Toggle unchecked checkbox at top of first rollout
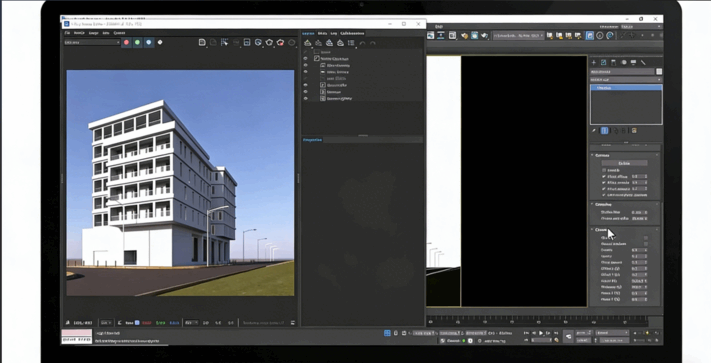This screenshot has height=363, width=711. 604,170
